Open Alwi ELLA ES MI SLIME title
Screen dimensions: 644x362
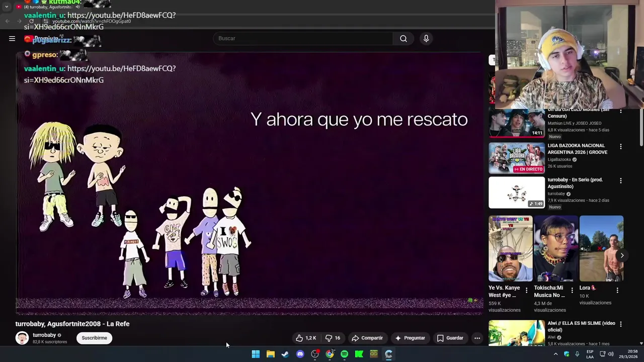tap(581, 326)
